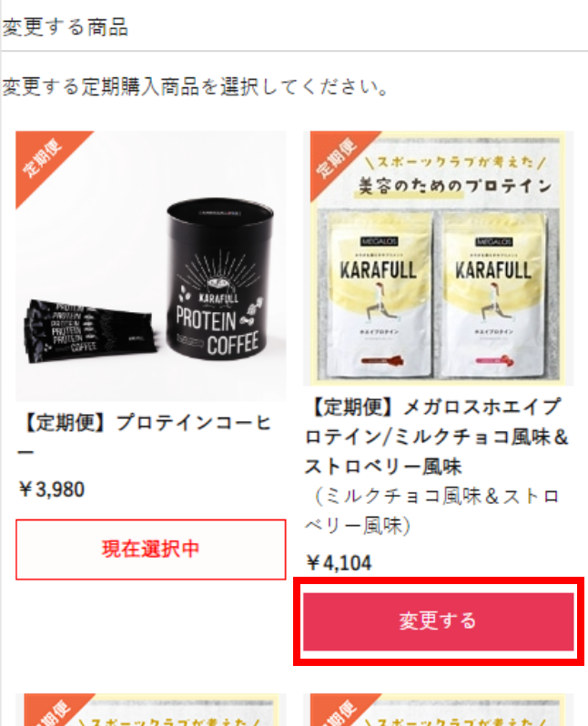The height and width of the screenshot is (726, 588).
Task: Open the 【定期便】メガロスホエイプロテイン product title
Action: (436, 436)
